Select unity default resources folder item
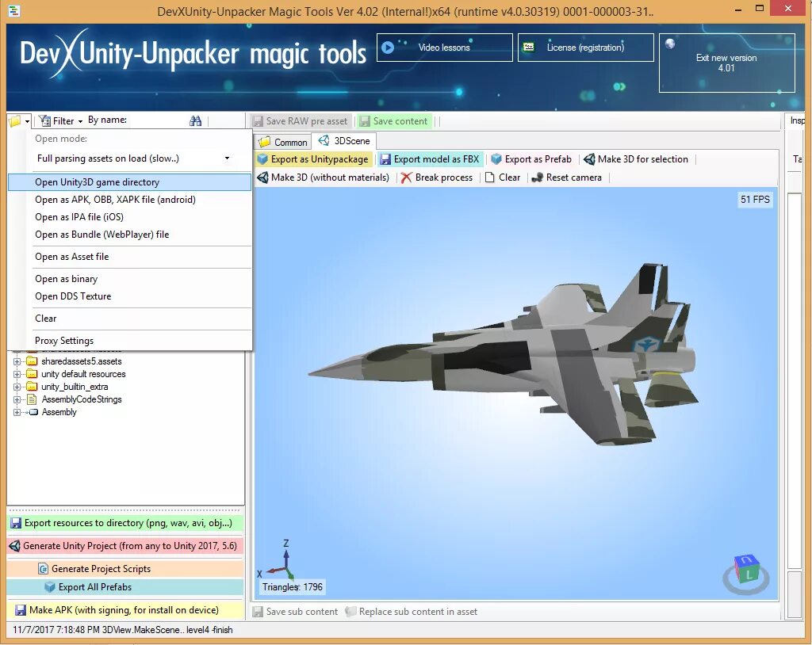812x645 pixels. coord(83,374)
